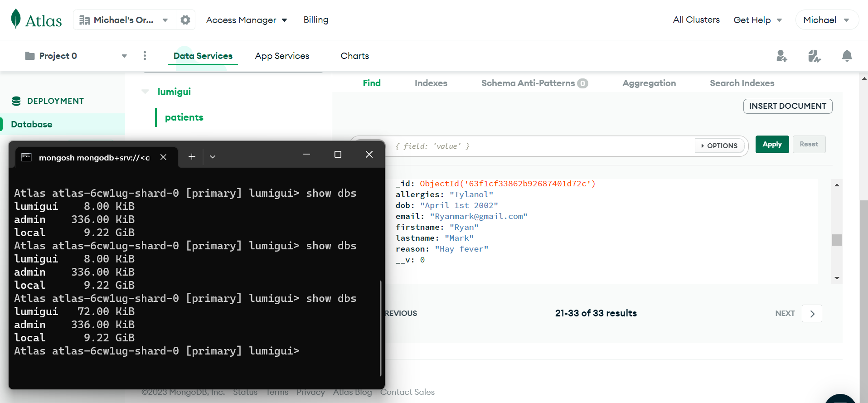Click terminal line "lumigui 72.00 KiB"
This screenshot has width=868, height=403.
coord(74,311)
